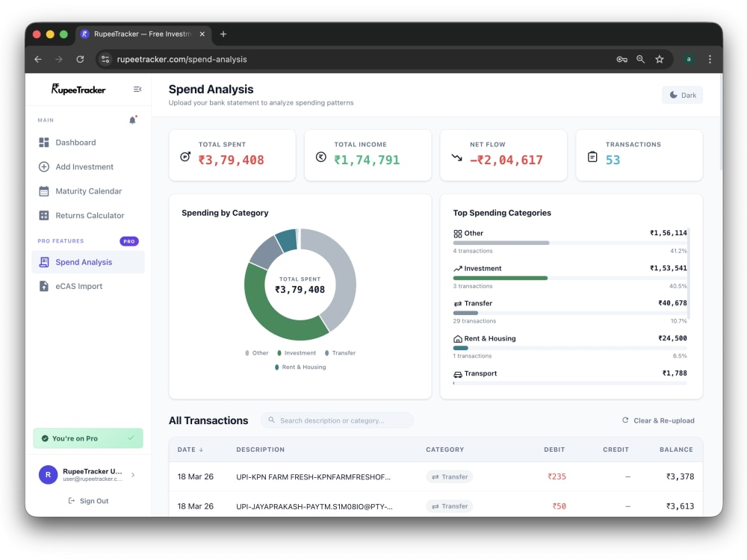
Task: Click the You're on Pro badge
Action: (x=88, y=438)
